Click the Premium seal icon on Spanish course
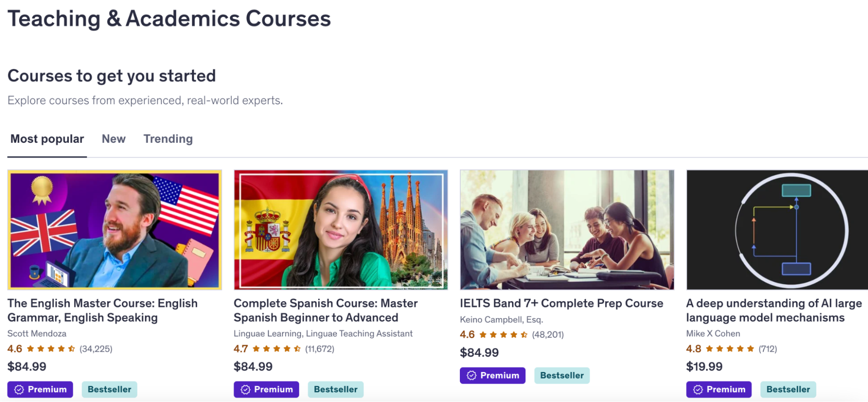 click(246, 389)
